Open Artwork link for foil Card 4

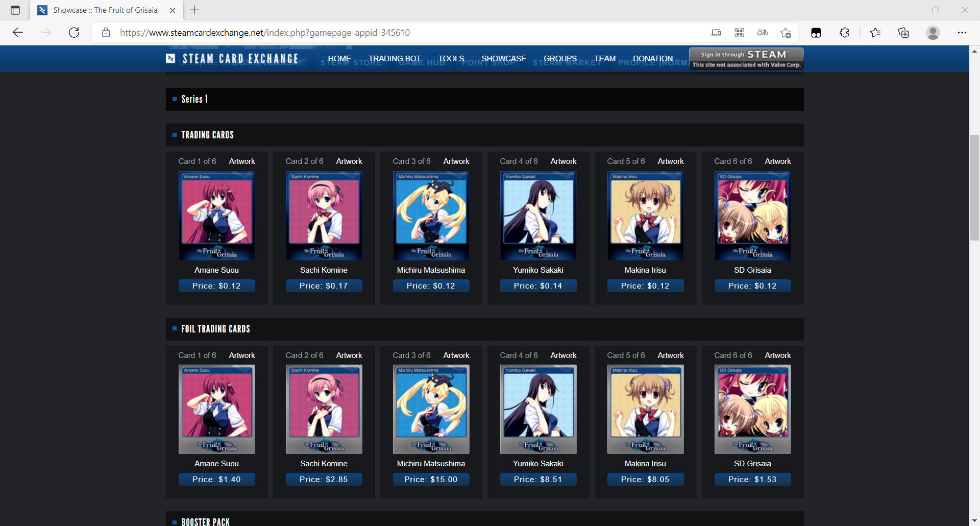point(563,355)
